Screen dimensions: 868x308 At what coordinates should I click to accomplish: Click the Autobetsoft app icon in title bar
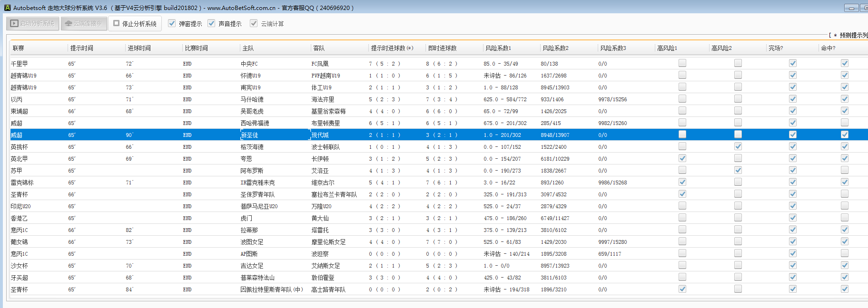click(x=7, y=8)
